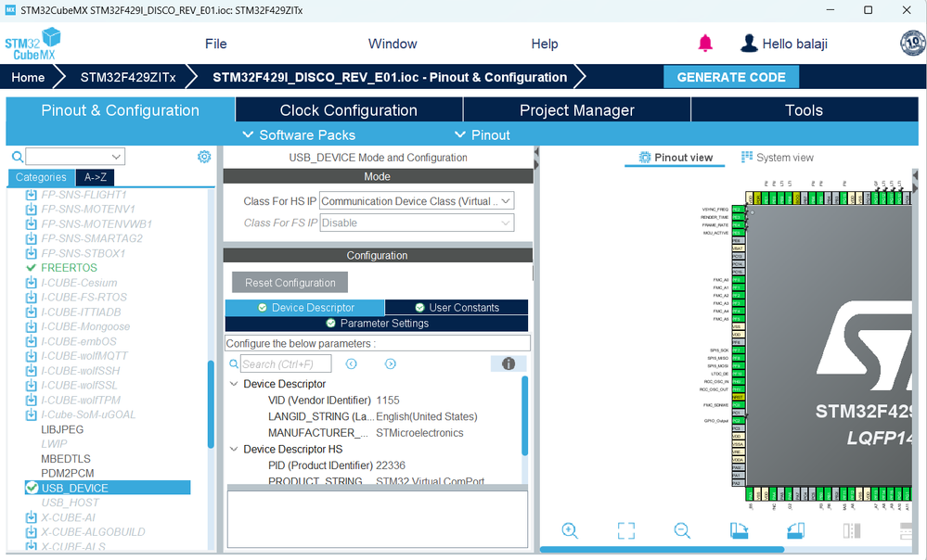Click download icon beside X-CUBE-AI
Screen dimensions: 927x560
coord(32,517)
